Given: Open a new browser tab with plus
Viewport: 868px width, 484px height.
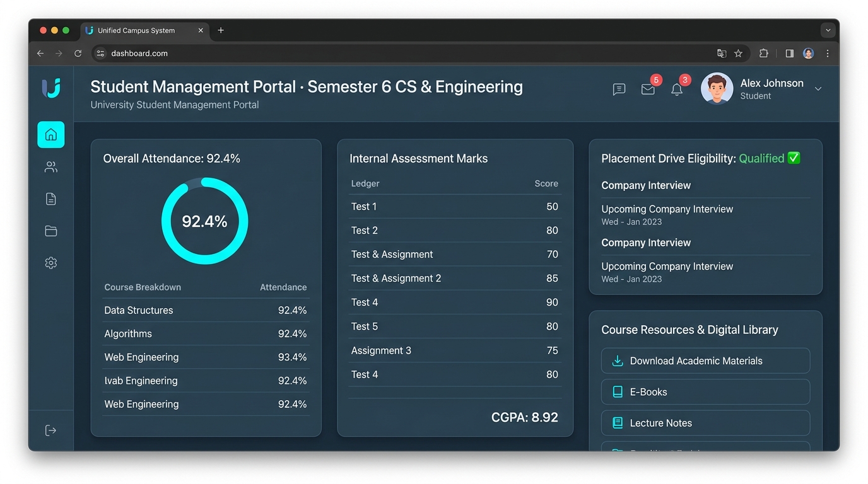Looking at the screenshot, I should pyautogui.click(x=221, y=30).
